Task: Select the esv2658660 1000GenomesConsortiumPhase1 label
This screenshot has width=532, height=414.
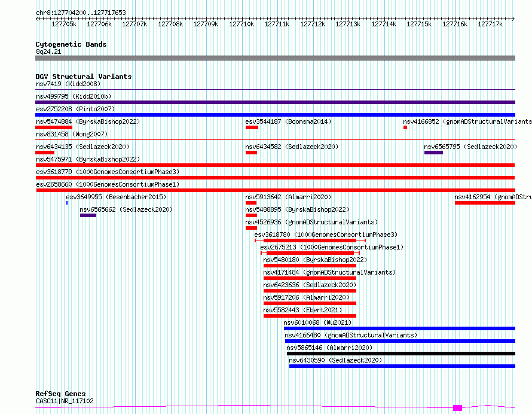Action: (x=108, y=184)
